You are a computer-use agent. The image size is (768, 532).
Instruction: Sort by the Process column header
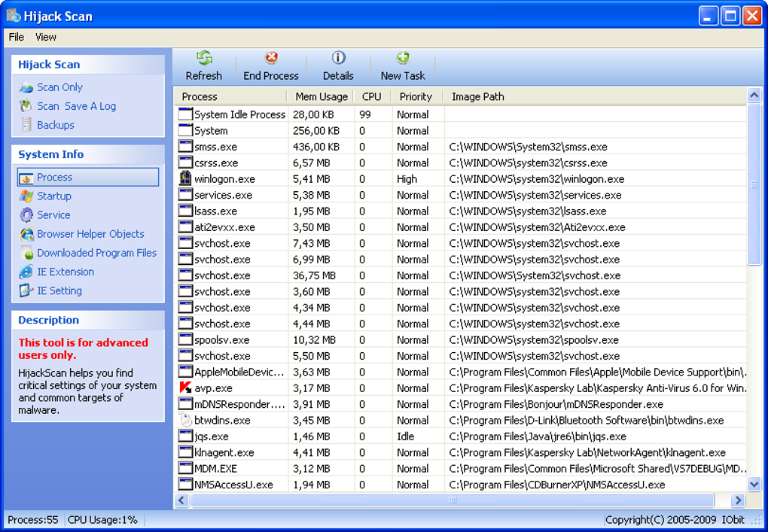[230, 96]
